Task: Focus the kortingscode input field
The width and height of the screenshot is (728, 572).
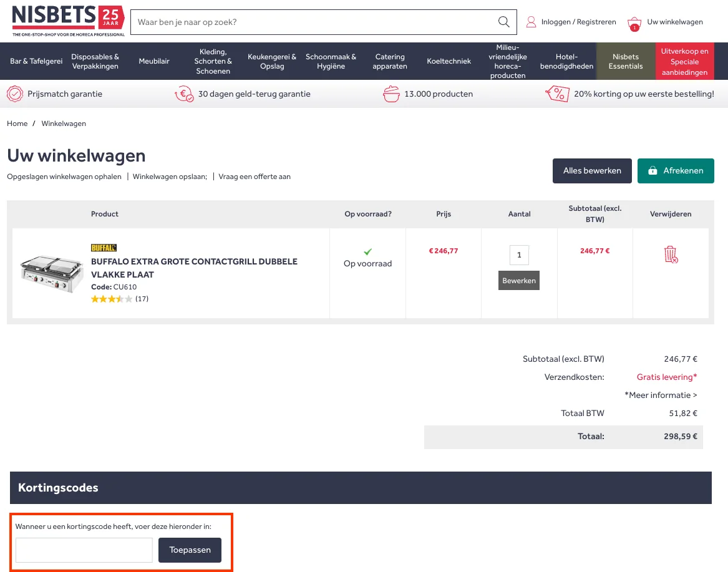Action: 84,550
